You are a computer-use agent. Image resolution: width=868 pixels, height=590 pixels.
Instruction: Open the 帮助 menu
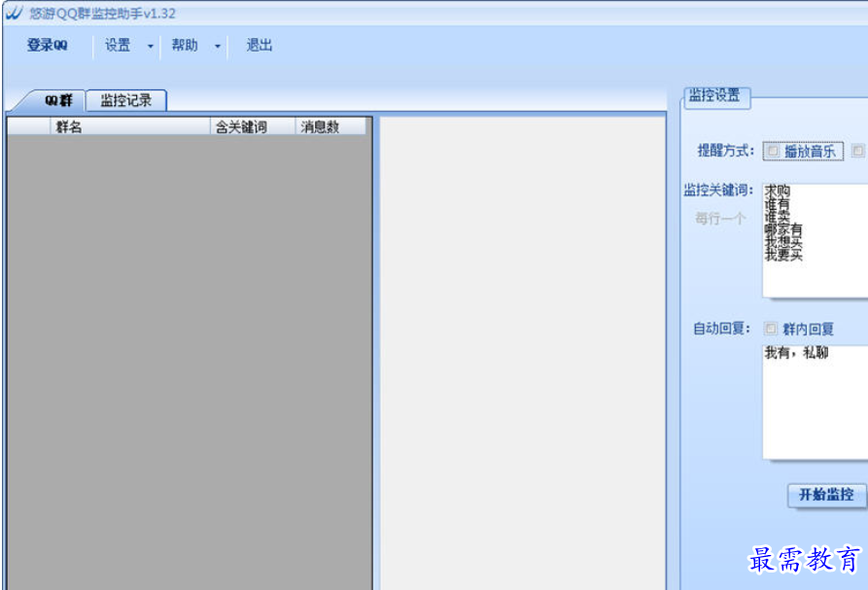(x=185, y=46)
